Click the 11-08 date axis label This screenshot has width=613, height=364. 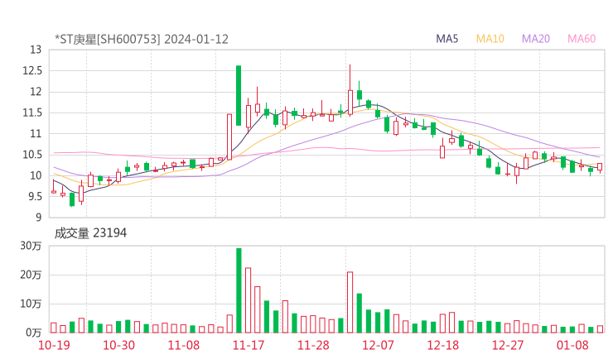tap(184, 345)
